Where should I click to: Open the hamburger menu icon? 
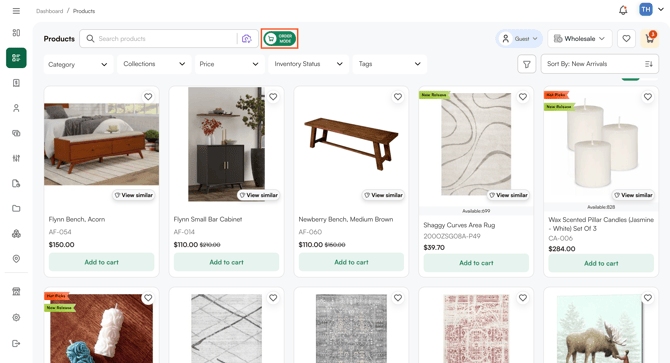point(16,11)
